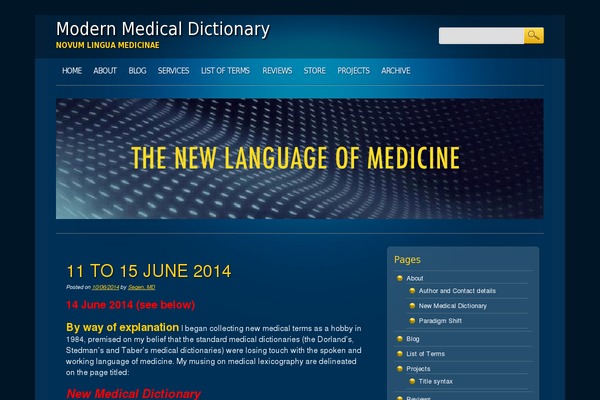The image size is (600, 400).
Task: Open the Blog menu item
Action: click(137, 71)
